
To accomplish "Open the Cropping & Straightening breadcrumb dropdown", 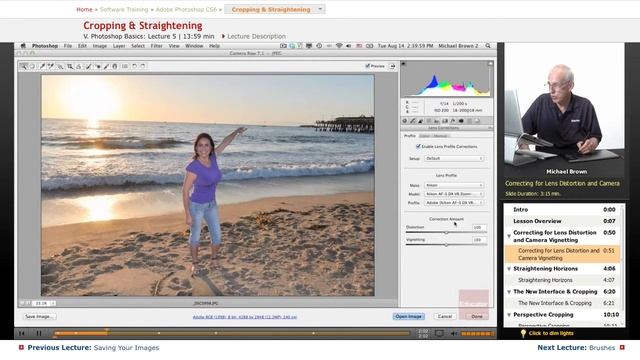I will coord(320,9).
